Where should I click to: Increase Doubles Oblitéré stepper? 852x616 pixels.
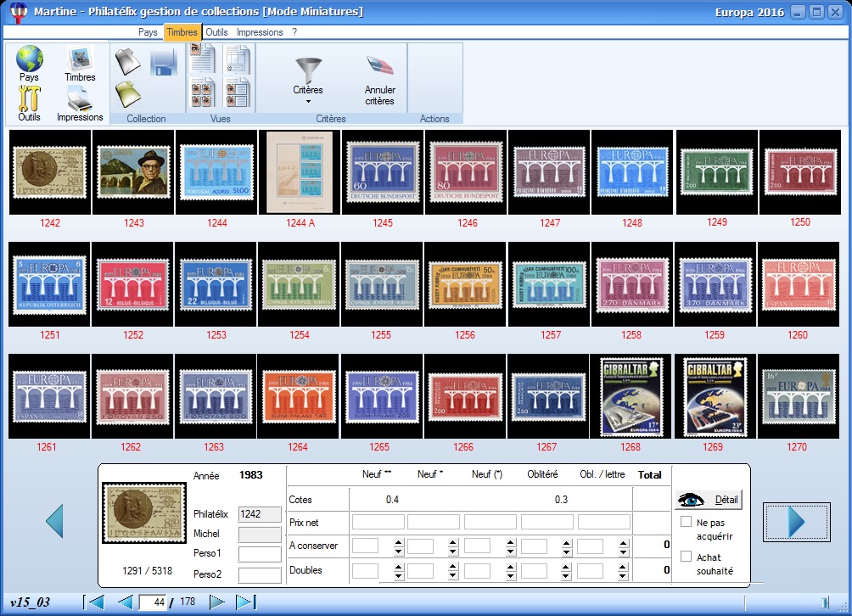click(567, 567)
